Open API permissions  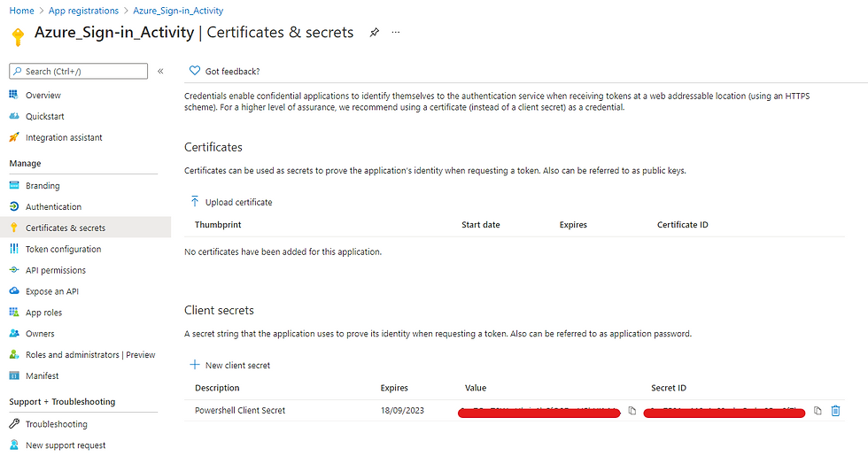[55, 270]
